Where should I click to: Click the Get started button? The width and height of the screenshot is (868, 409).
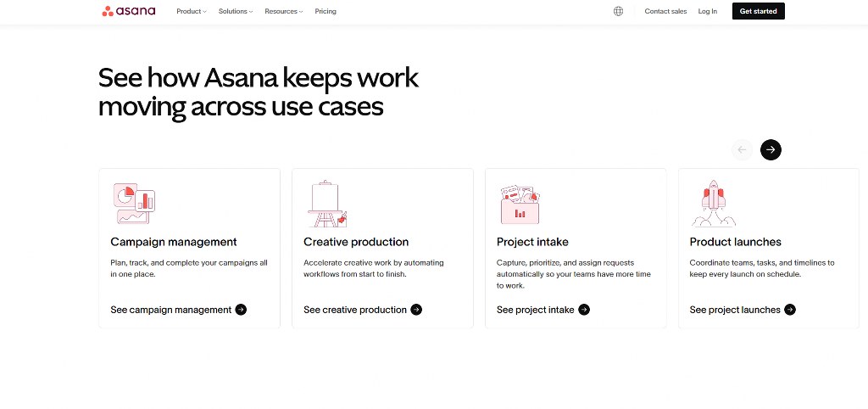[x=759, y=11]
